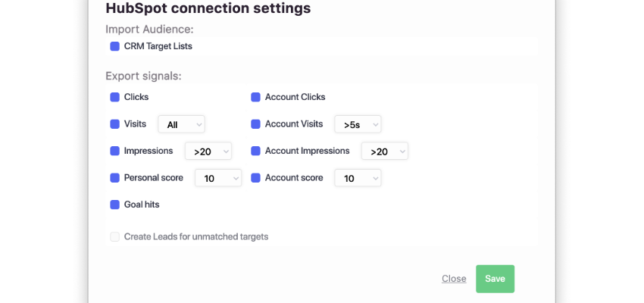This screenshot has height=303, width=644.
Task: Toggle the Account Clicks checkbox
Action: click(x=256, y=97)
